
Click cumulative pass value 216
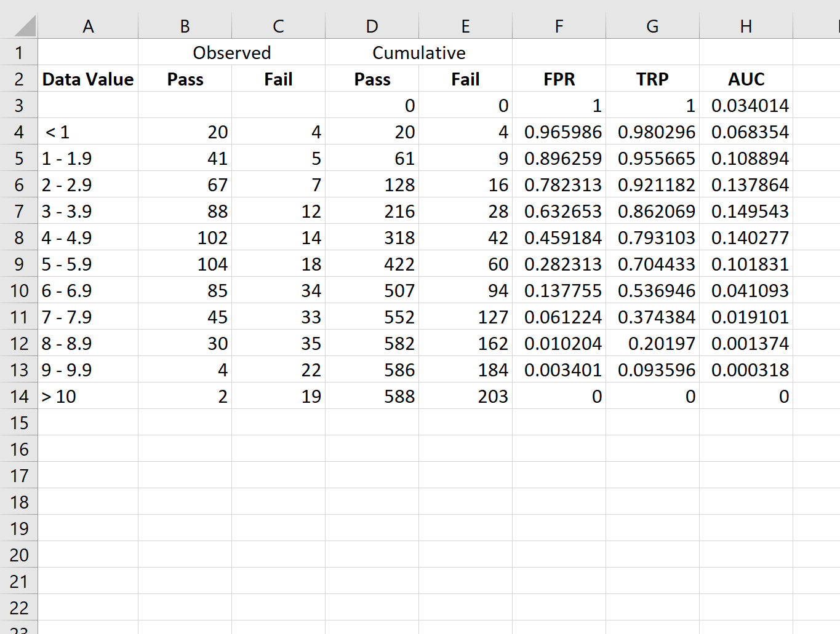click(x=372, y=211)
